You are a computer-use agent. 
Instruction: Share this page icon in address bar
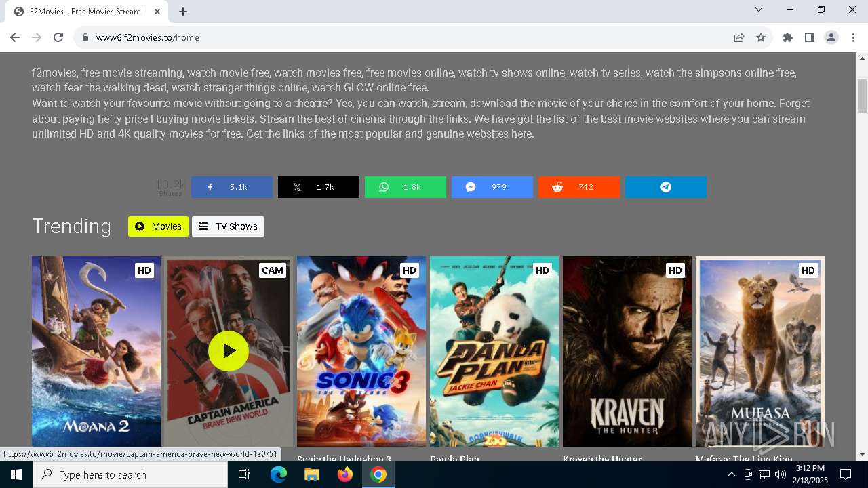739,37
